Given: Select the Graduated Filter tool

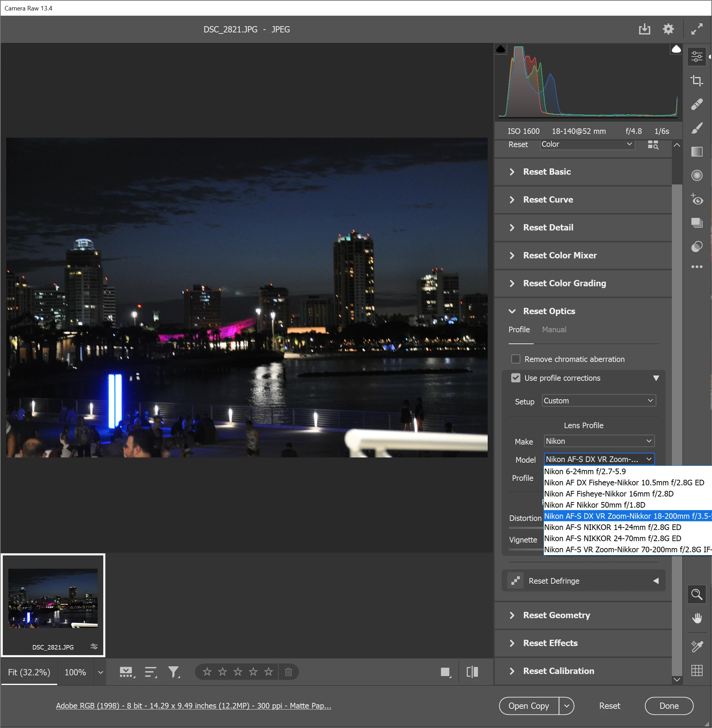Looking at the screenshot, I should click(696, 152).
